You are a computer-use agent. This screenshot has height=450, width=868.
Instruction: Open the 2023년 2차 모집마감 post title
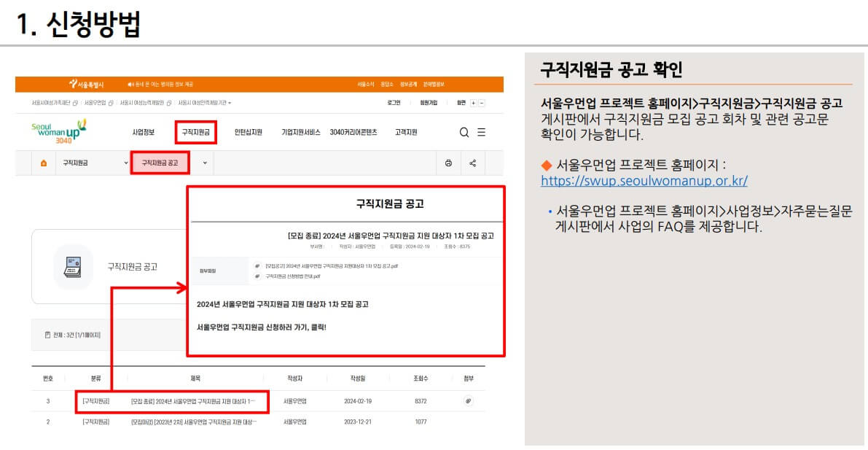(194, 422)
